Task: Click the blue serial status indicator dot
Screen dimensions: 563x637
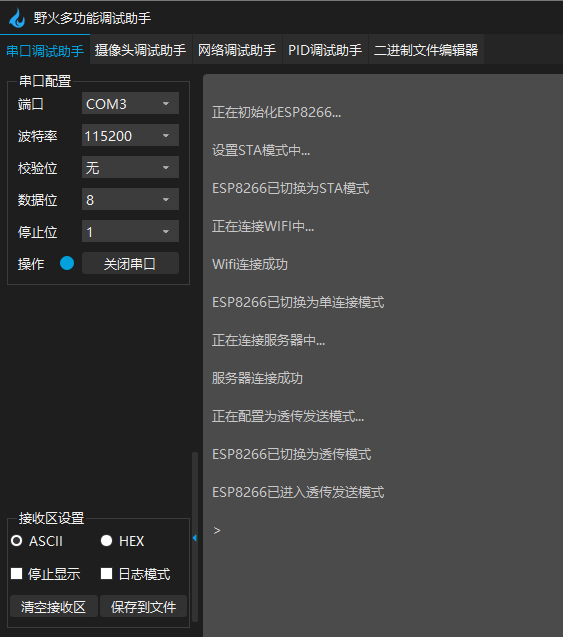Action: tap(67, 263)
